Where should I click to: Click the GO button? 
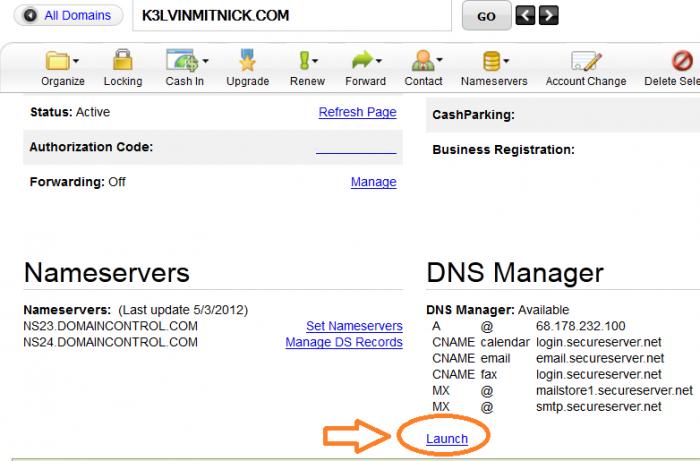(x=486, y=16)
